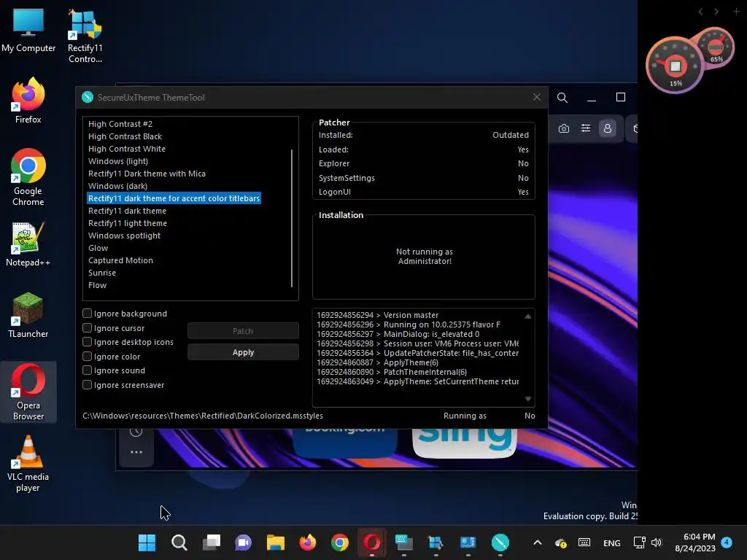Toggle the Ignore screensaver checkbox

pyautogui.click(x=88, y=385)
